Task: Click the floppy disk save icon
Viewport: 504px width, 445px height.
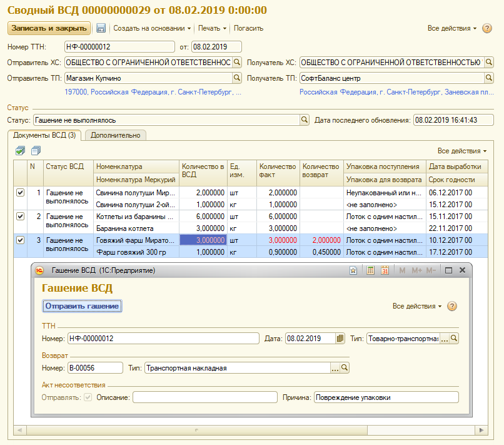Action: click(101, 28)
